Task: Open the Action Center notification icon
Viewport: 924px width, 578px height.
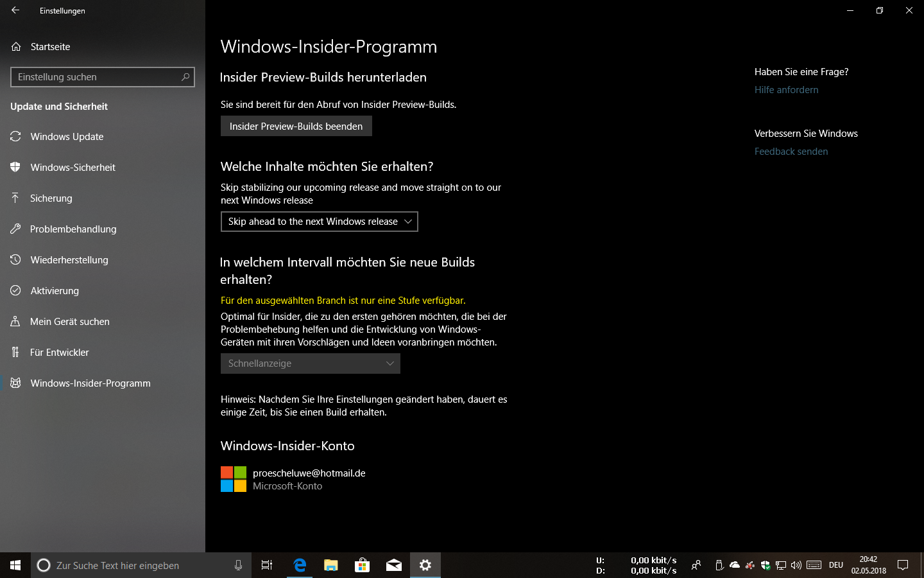Action: 903,565
